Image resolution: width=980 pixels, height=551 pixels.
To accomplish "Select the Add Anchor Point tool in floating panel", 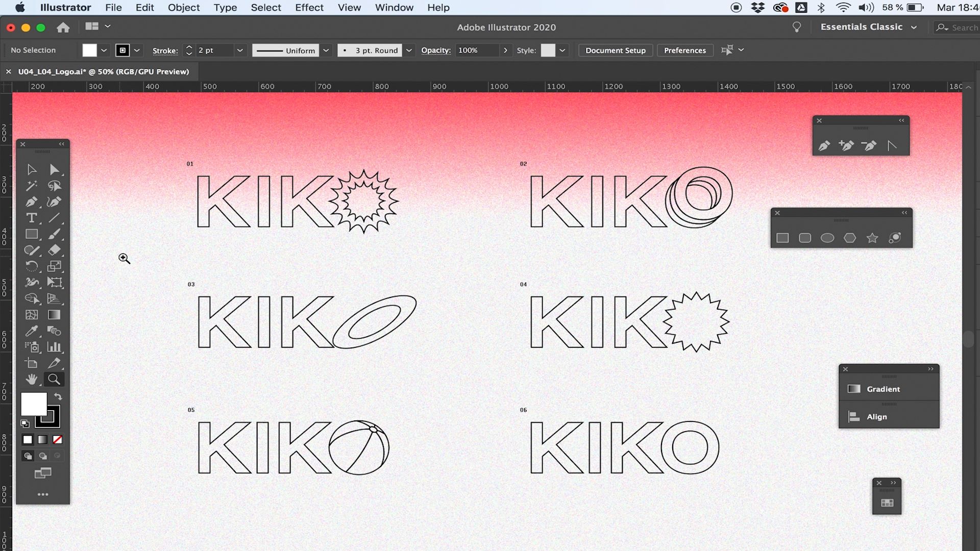I will click(x=846, y=146).
